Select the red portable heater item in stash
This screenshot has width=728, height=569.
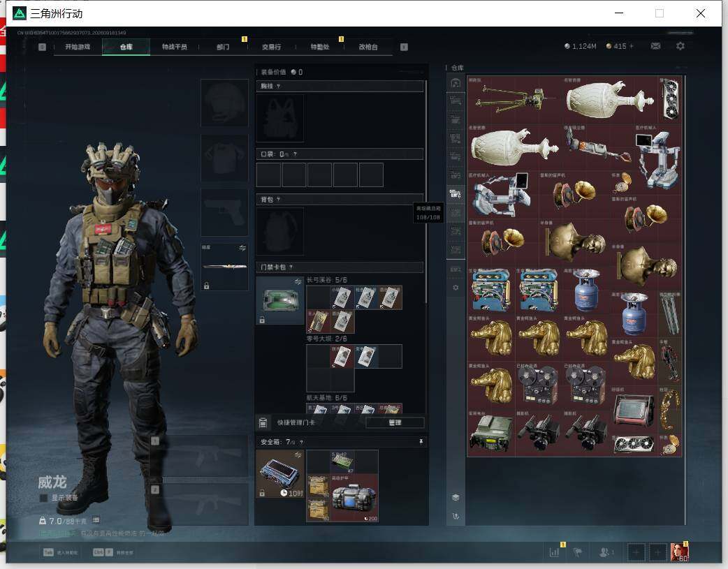pos(634,409)
